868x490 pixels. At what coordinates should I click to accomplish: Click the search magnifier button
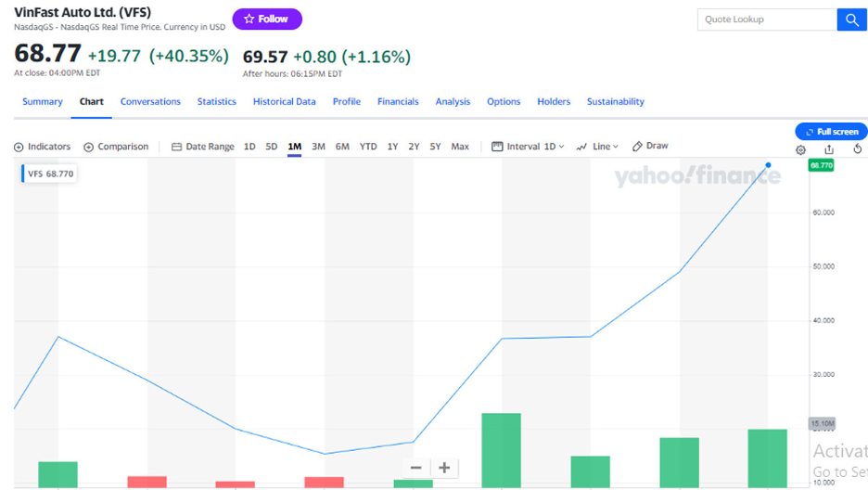tap(852, 19)
